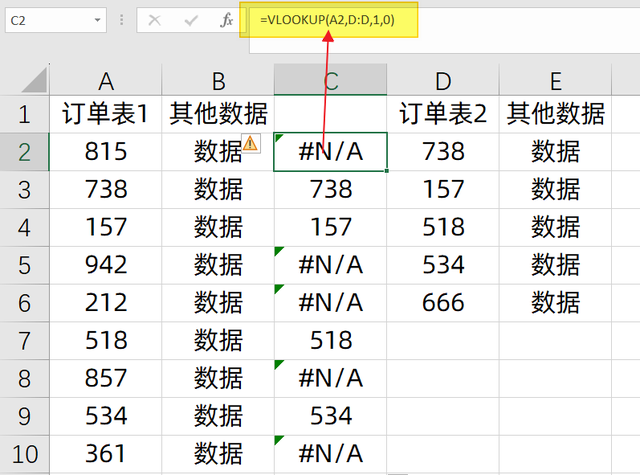
Task: Click cell D4 with value 518
Action: (x=443, y=227)
